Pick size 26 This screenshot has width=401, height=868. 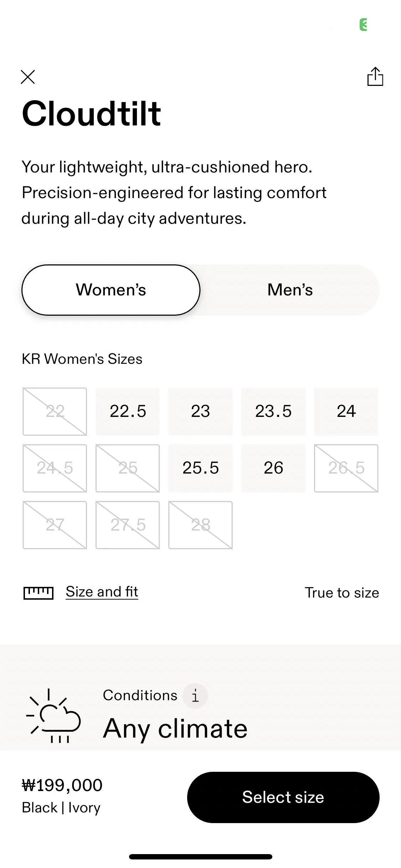[273, 468]
